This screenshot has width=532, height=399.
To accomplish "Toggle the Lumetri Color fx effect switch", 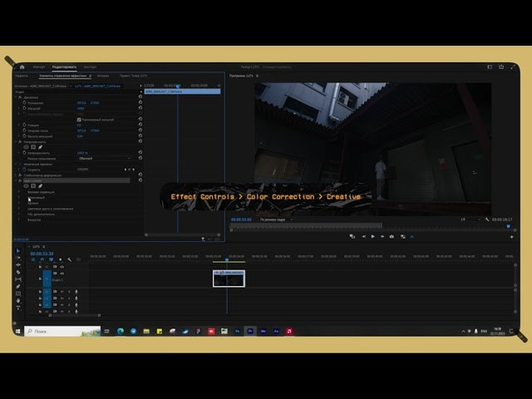I will 20,180.
